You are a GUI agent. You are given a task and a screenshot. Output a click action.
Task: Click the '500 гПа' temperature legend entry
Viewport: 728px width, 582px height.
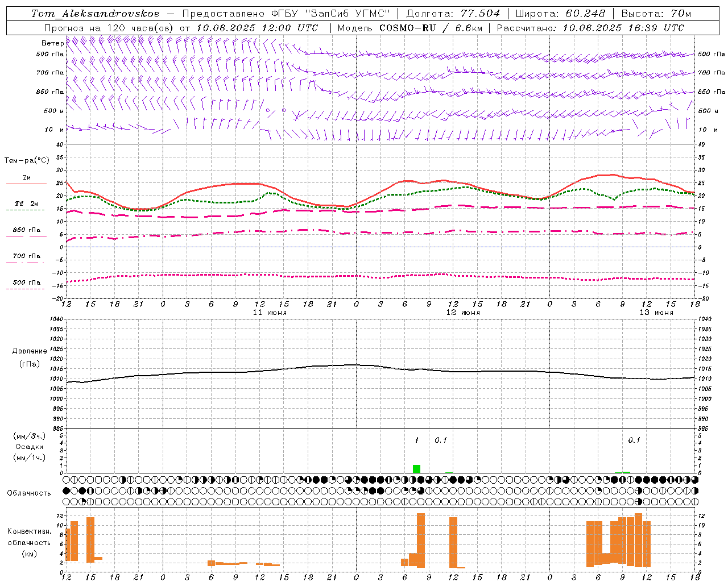pyautogui.click(x=27, y=282)
